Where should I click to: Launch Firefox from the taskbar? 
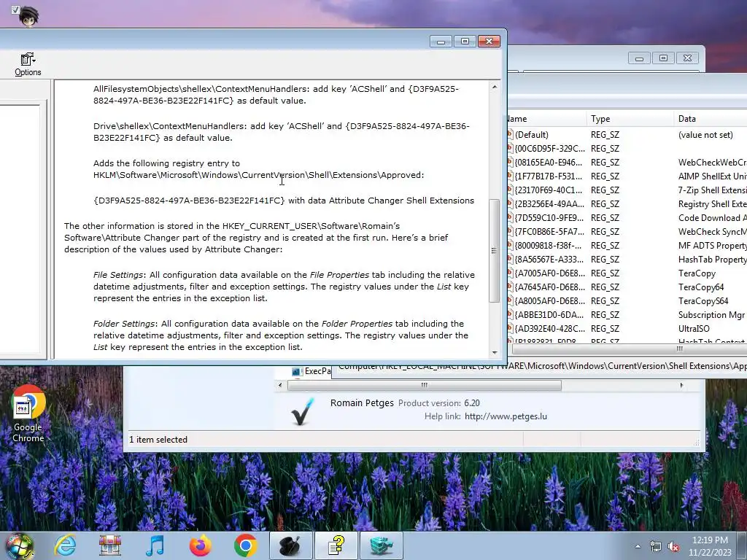coord(201,545)
